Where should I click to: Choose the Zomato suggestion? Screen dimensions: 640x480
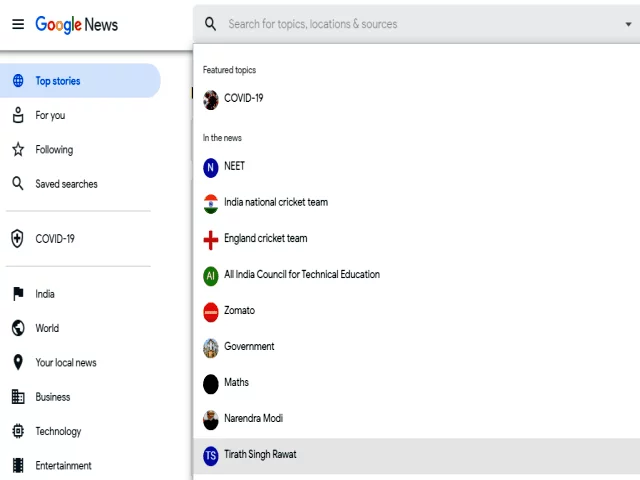click(x=416, y=311)
